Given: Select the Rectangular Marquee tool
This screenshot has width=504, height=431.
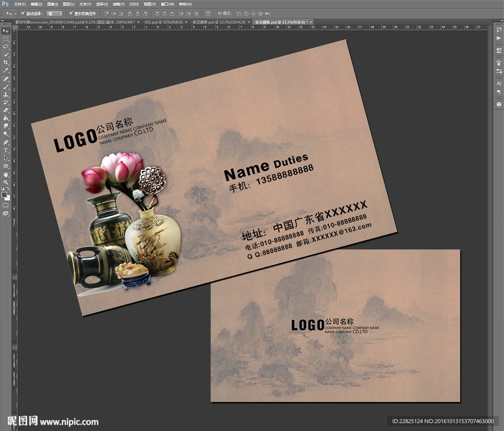Looking at the screenshot, I should (x=6, y=39).
